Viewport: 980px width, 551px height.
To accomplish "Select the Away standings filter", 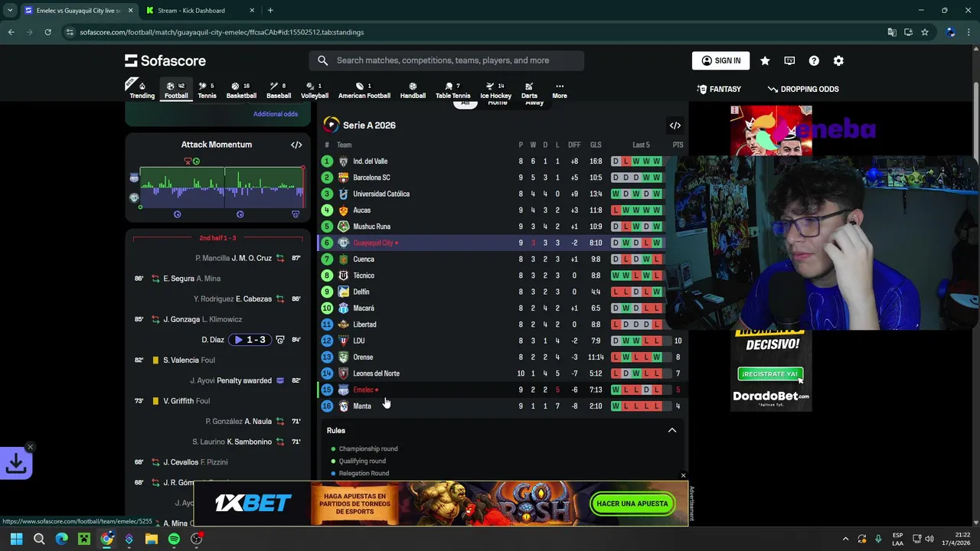I will [534, 103].
